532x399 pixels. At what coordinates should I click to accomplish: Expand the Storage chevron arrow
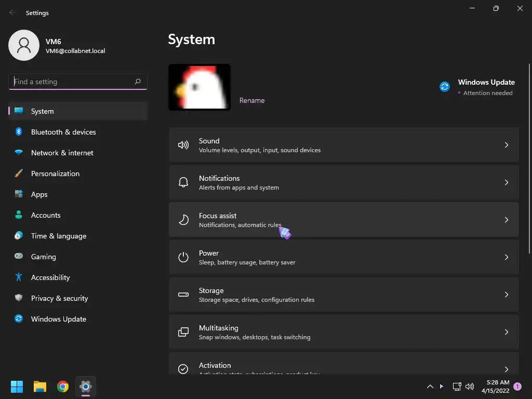[506, 295]
